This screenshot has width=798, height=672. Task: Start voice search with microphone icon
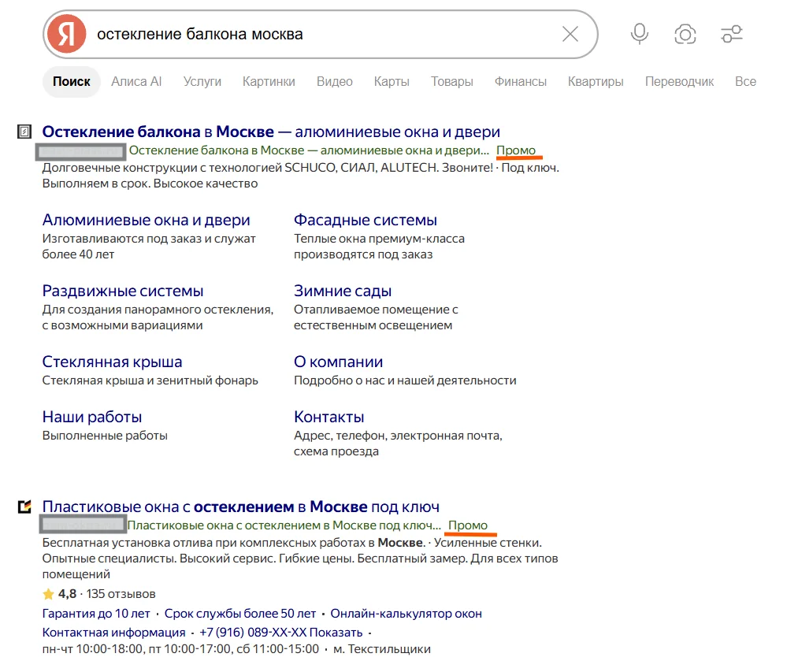pyautogui.click(x=639, y=34)
